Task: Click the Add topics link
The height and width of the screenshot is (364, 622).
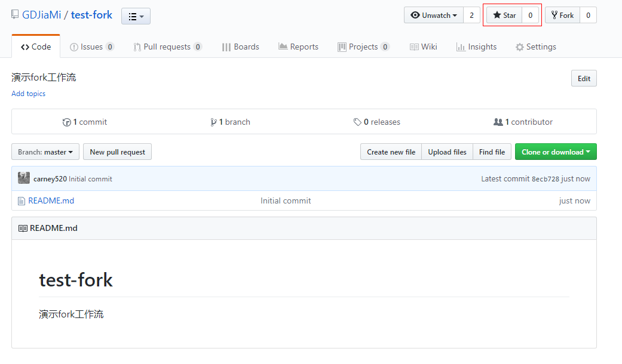Action: [28, 94]
